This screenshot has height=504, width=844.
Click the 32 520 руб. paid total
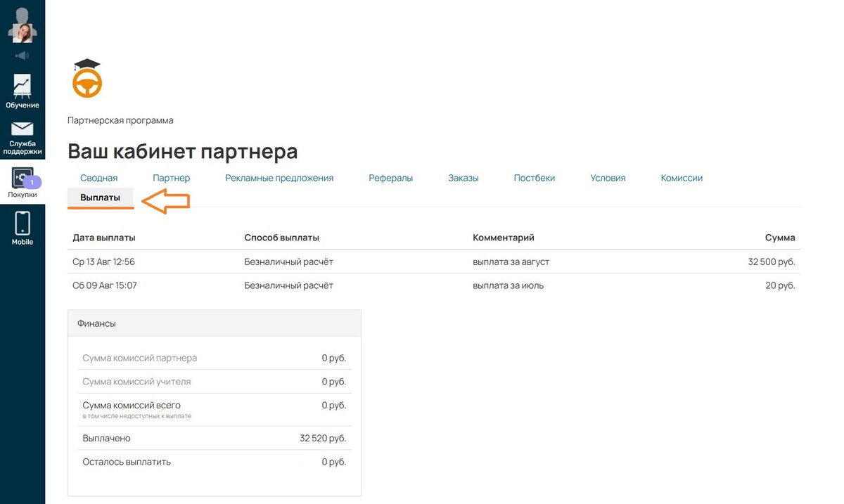(323, 438)
